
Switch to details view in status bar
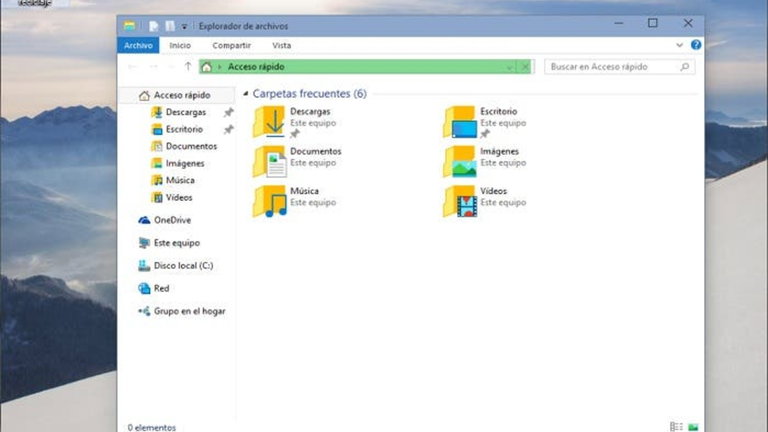[676, 427]
